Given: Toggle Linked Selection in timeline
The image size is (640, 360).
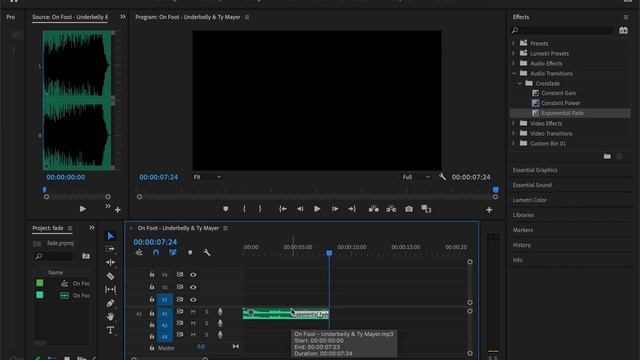Looking at the screenshot, I should pos(173,253).
